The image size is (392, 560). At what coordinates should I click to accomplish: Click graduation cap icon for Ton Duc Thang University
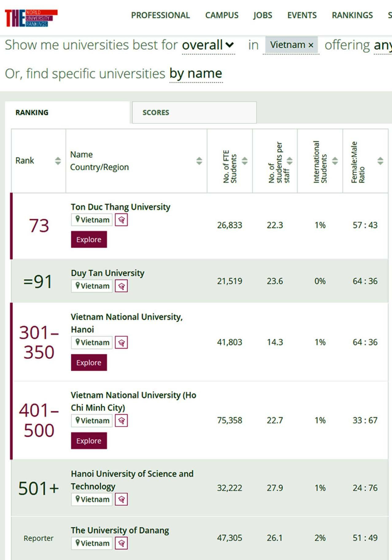click(x=121, y=220)
